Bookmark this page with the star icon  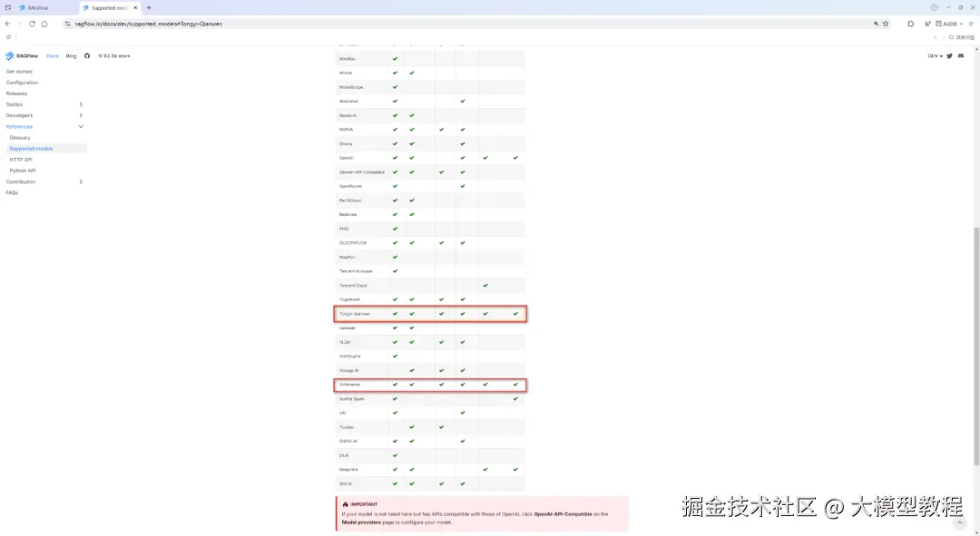point(886,24)
